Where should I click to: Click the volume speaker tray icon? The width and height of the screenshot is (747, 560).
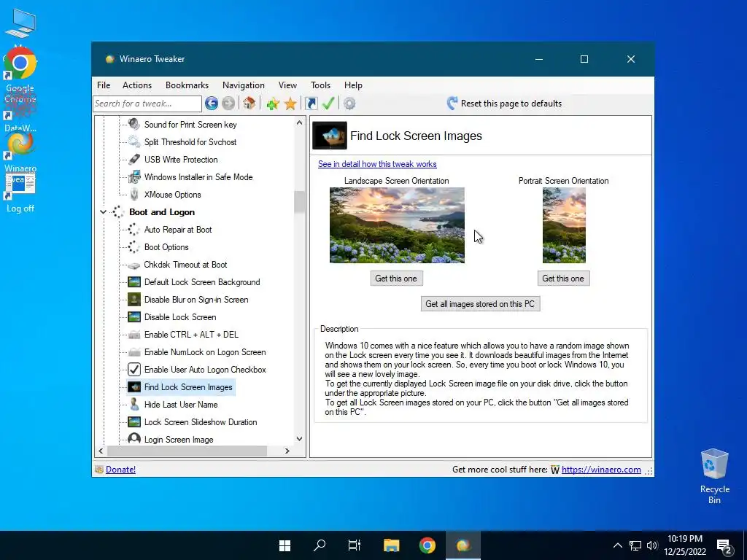coord(651,545)
